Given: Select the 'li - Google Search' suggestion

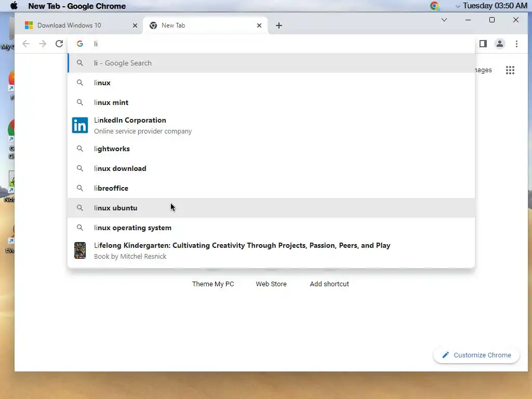Looking at the screenshot, I should tap(271, 63).
